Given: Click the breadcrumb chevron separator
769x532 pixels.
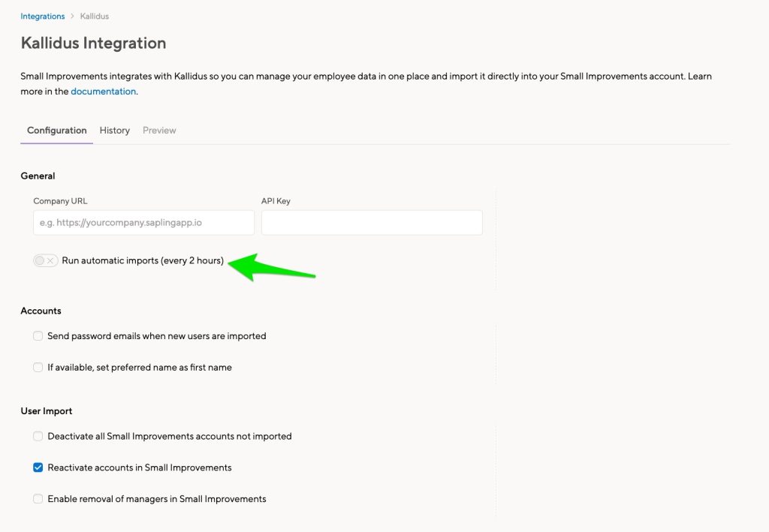Looking at the screenshot, I should [72, 17].
